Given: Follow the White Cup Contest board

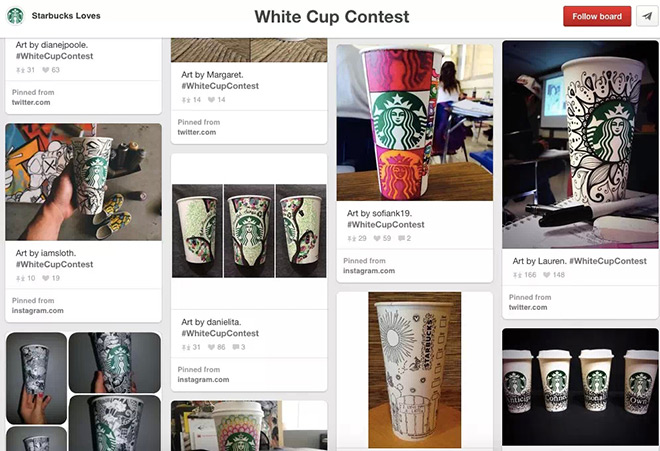Looking at the screenshot, I should click(597, 16).
